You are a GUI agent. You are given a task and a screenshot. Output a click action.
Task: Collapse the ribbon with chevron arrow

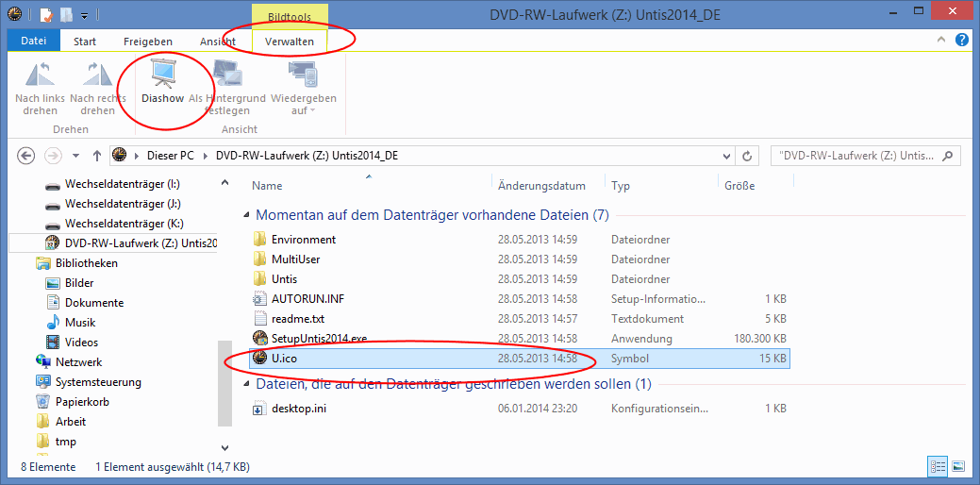click(x=941, y=41)
